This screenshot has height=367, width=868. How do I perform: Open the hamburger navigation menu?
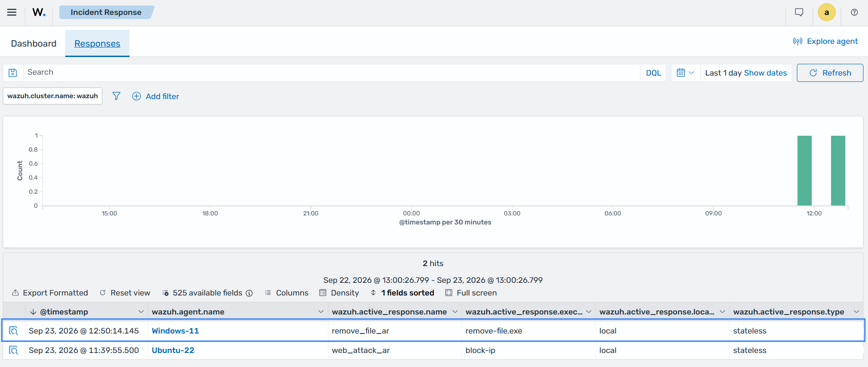(x=12, y=12)
